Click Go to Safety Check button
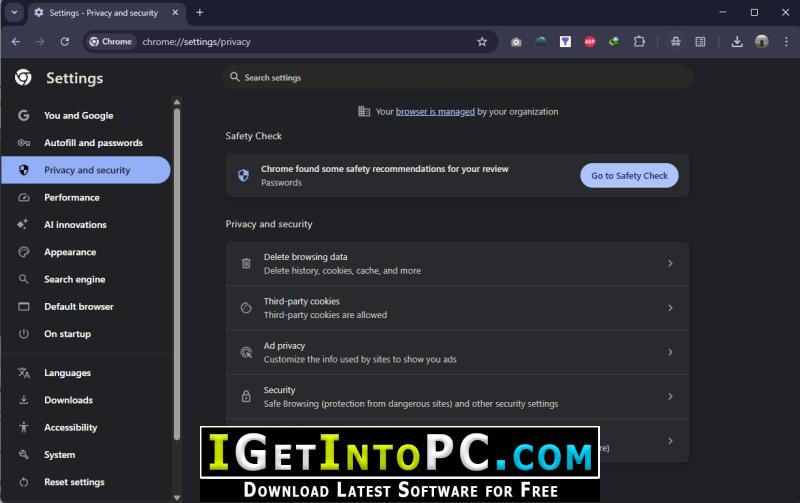The height and width of the screenshot is (503, 800). pos(629,175)
